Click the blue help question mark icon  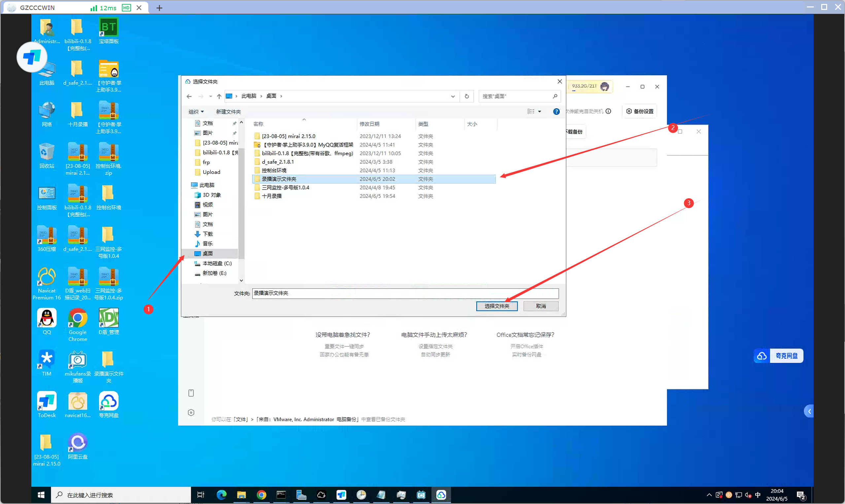(x=556, y=112)
